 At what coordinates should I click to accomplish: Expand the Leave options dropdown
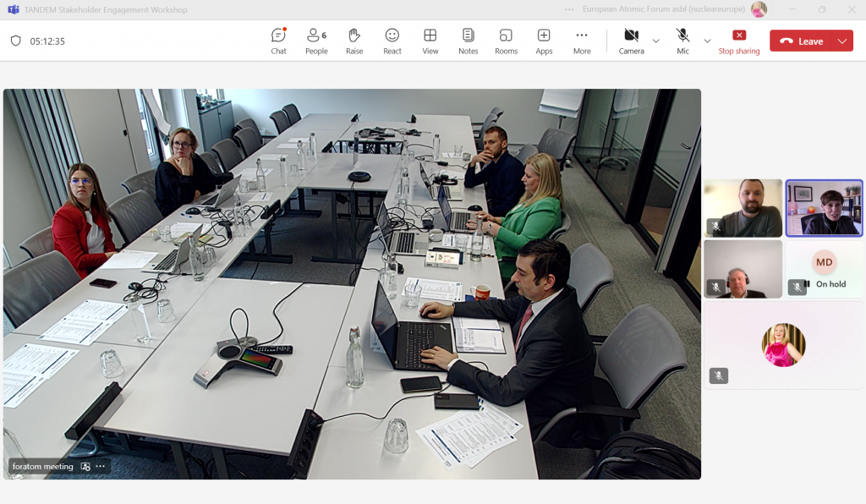tap(842, 41)
